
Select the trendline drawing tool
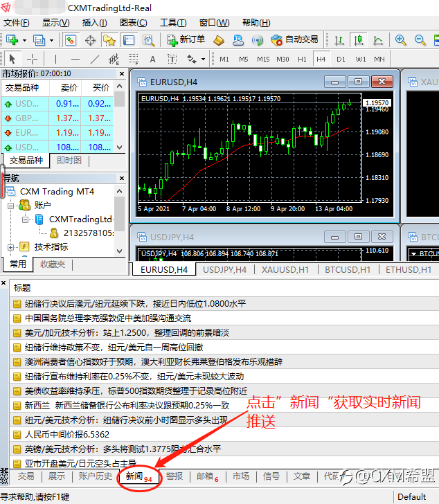click(x=94, y=59)
